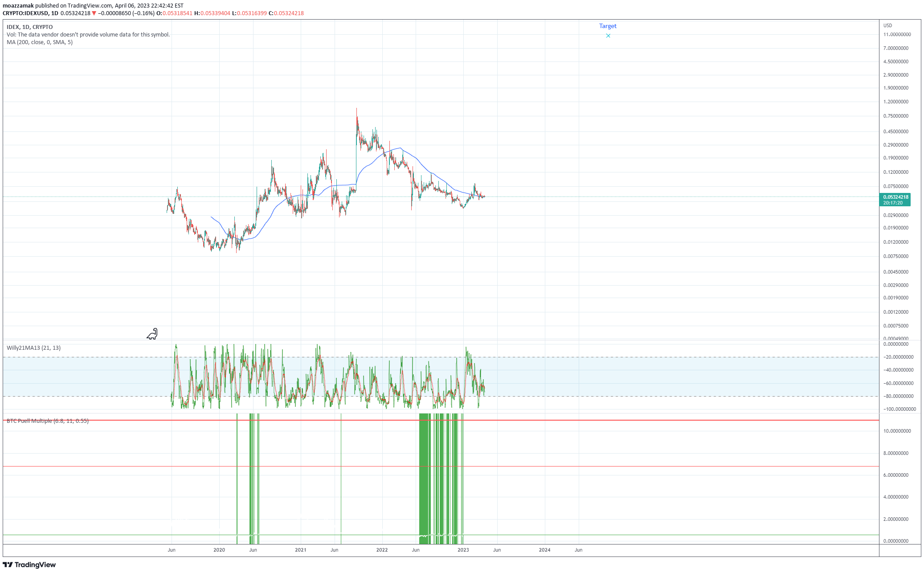Screen dimensions: 924x573
Task: Select the 2023 label on the time axis
Action: (463, 550)
